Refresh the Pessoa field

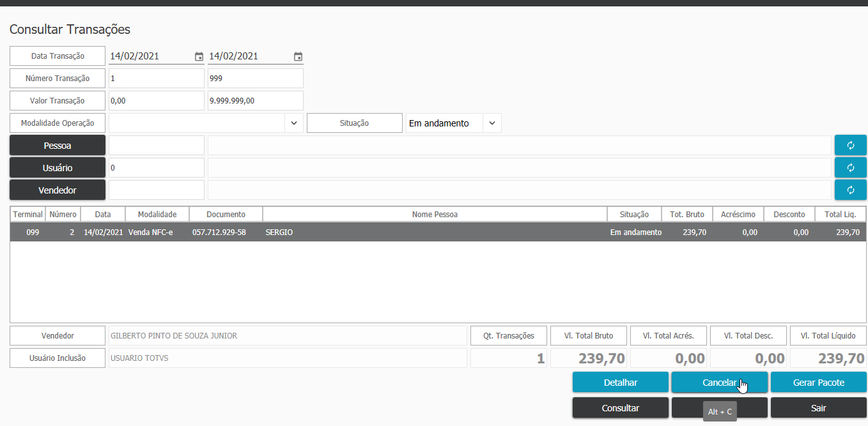point(850,145)
